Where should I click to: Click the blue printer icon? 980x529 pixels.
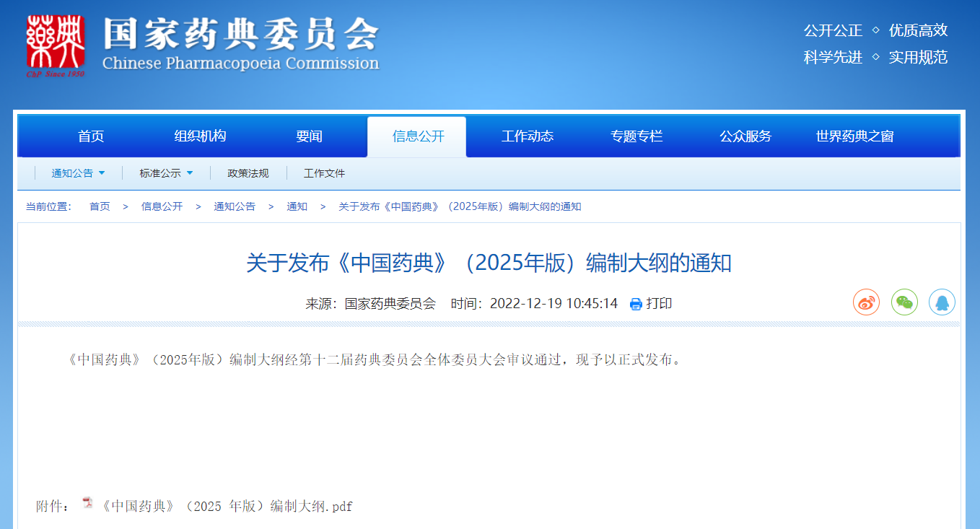(x=636, y=304)
